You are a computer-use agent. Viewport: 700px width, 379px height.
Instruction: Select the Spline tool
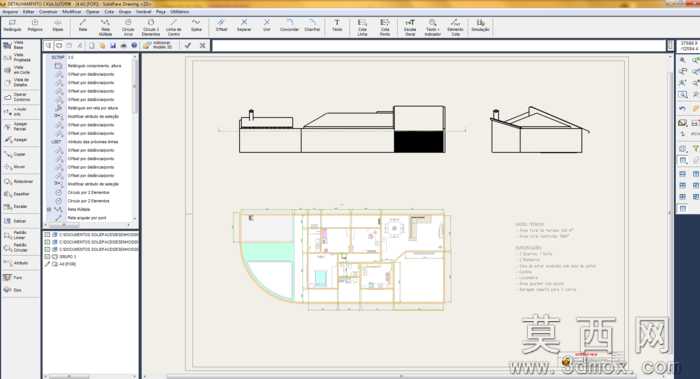coord(196,25)
